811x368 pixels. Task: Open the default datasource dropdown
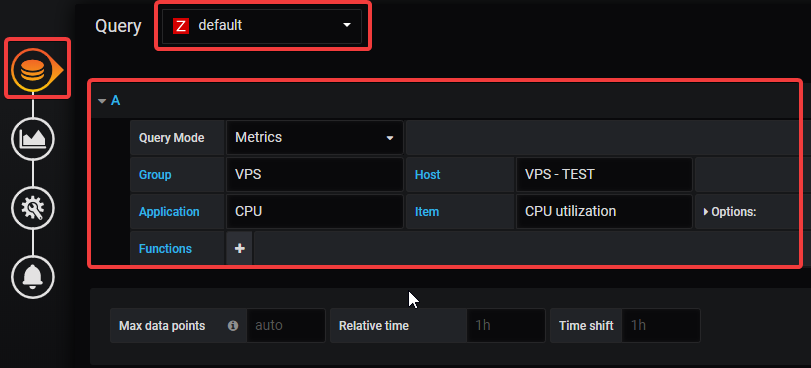click(262, 25)
